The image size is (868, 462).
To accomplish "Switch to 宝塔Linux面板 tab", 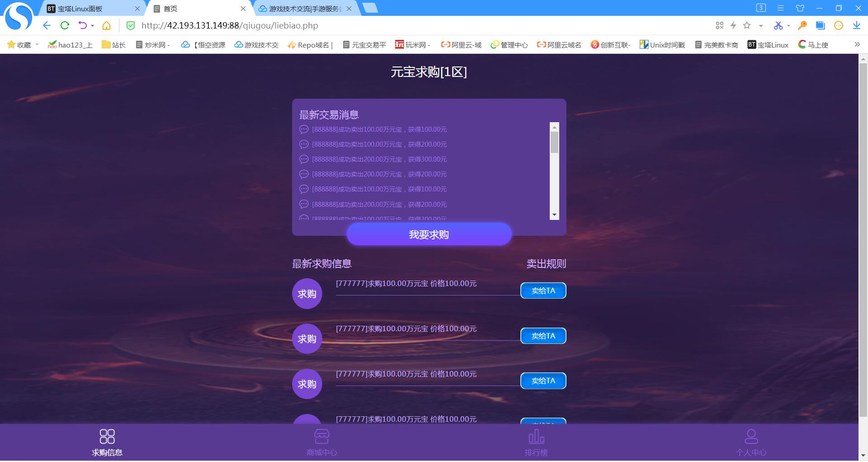I will (86, 9).
